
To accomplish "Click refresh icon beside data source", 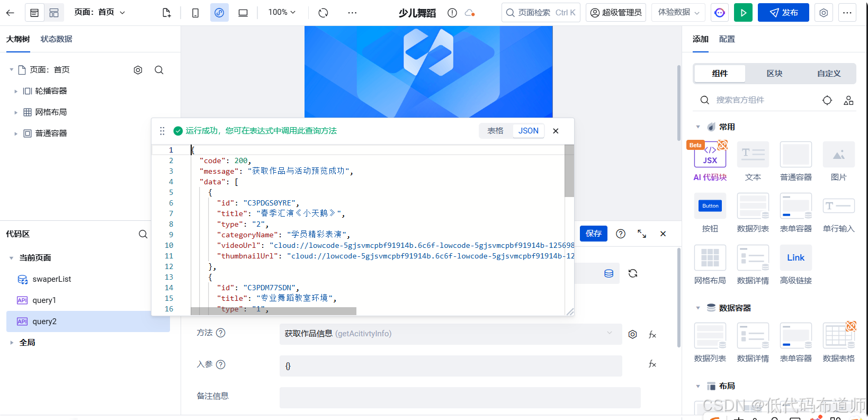I will click(x=633, y=273).
